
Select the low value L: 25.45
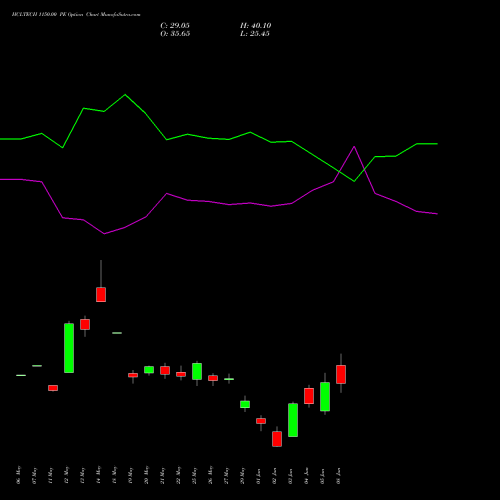click(x=255, y=34)
